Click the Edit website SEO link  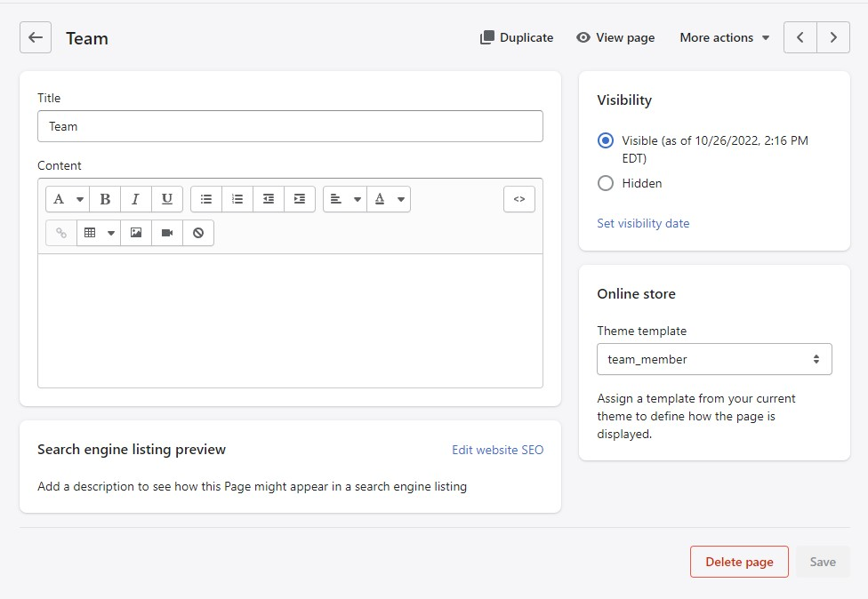tap(497, 450)
